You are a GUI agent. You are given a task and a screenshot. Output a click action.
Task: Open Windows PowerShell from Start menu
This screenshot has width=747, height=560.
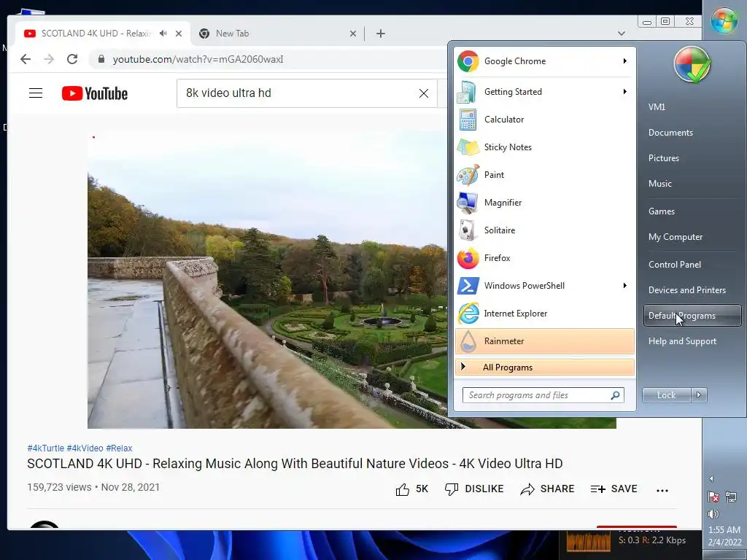(x=544, y=286)
